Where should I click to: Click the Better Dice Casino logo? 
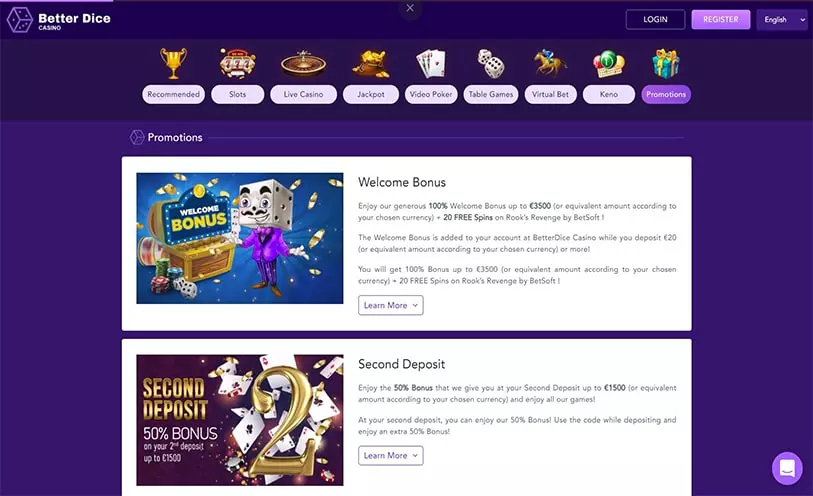[59, 20]
